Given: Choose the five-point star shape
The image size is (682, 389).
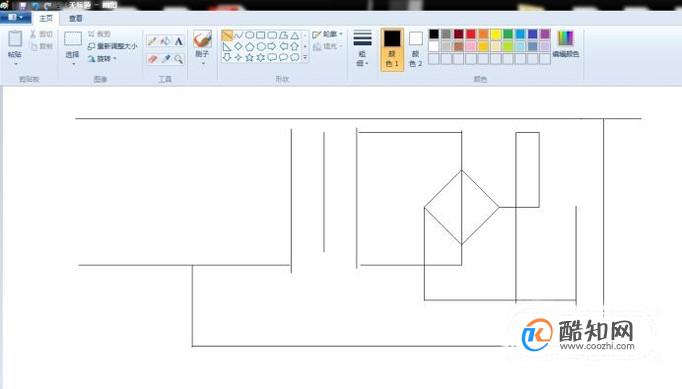Looking at the screenshot, I should click(x=249, y=57).
